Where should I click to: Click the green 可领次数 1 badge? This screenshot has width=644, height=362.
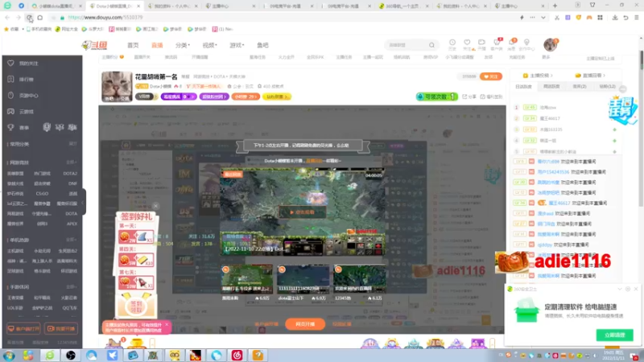click(x=436, y=97)
